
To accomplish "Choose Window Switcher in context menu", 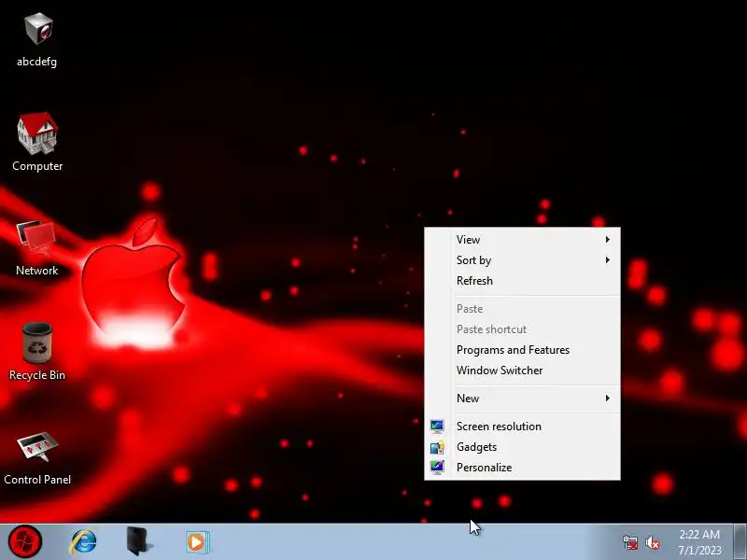I will (522, 370).
